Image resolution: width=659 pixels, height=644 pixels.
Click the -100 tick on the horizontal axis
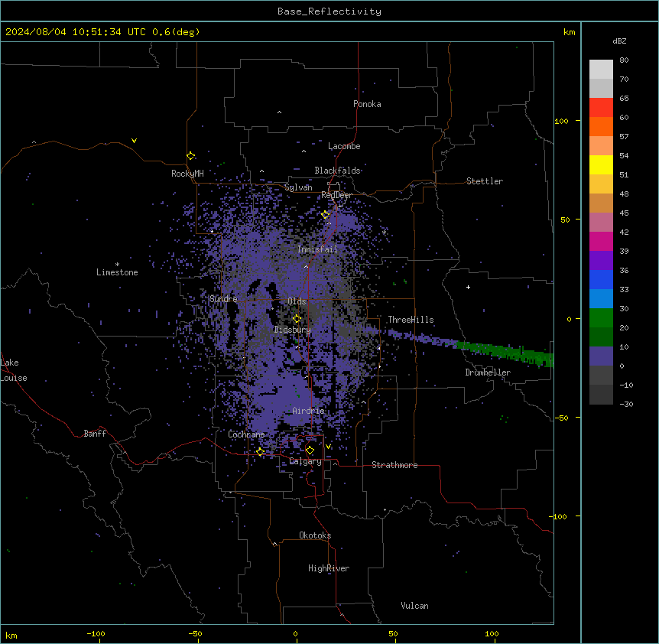pos(96,633)
